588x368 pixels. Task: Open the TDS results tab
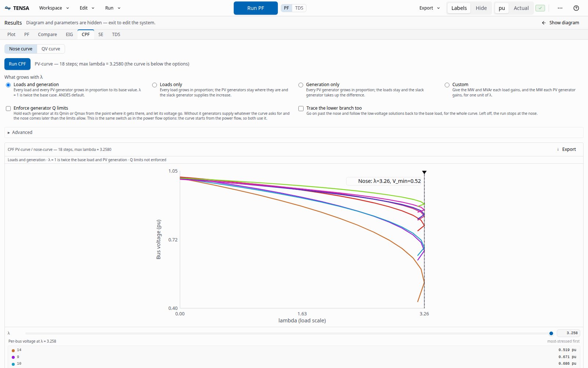[x=116, y=35]
